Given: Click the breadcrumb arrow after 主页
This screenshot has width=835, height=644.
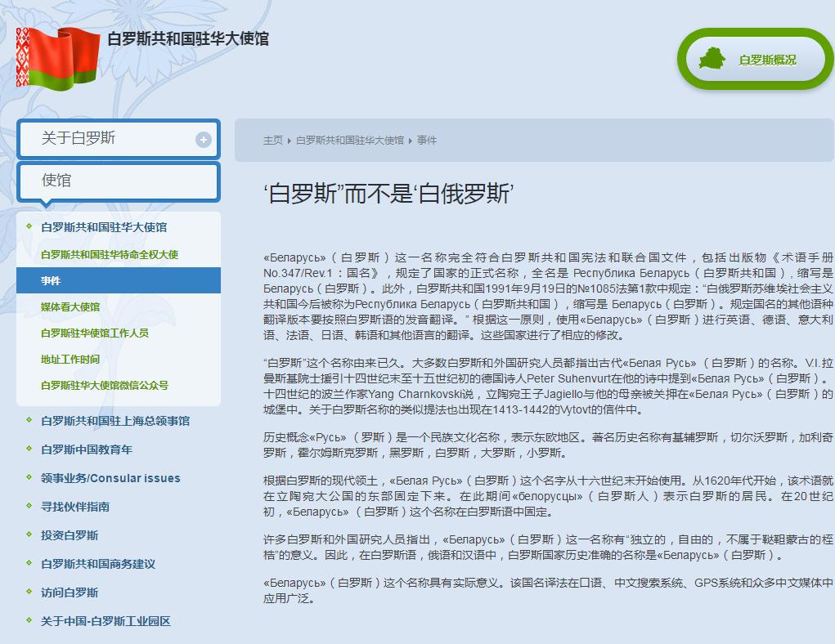Looking at the screenshot, I should pos(288,140).
